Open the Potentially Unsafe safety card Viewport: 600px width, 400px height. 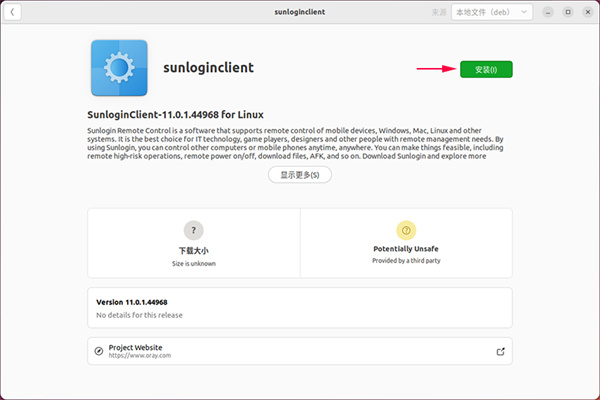point(406,243)
